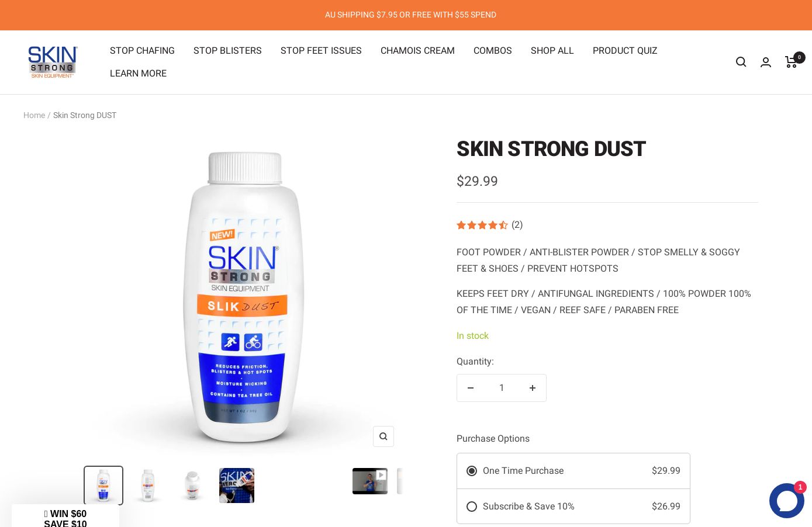Zoom the product image with magnifier icon
The width and height of the screenshot is (812, 527).
tap(383, 436)
